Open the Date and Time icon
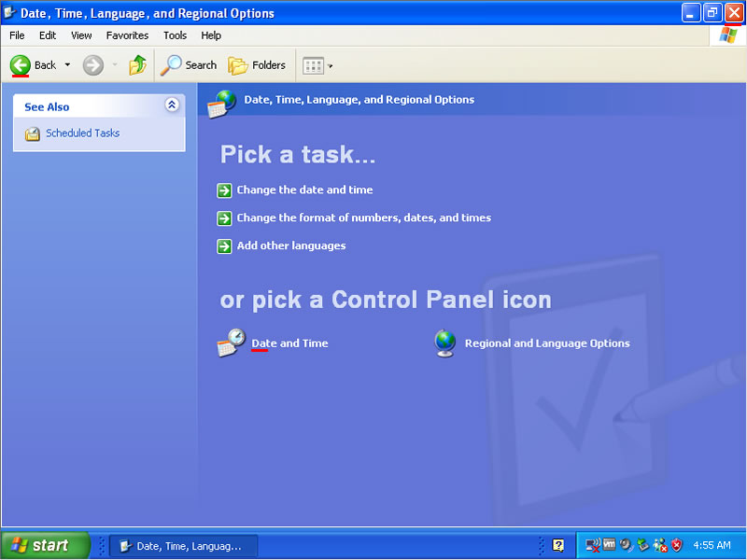This screenshot has height=560, width=747. 289,343
